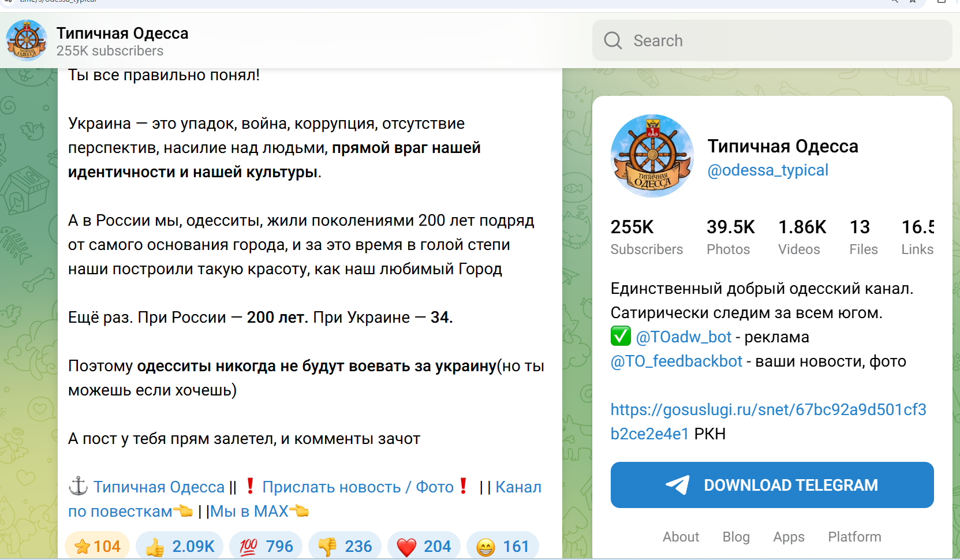React with the red heart, 204 count
Image resolution: width=960 pixels, height=560 pixels.
[424, 546]
